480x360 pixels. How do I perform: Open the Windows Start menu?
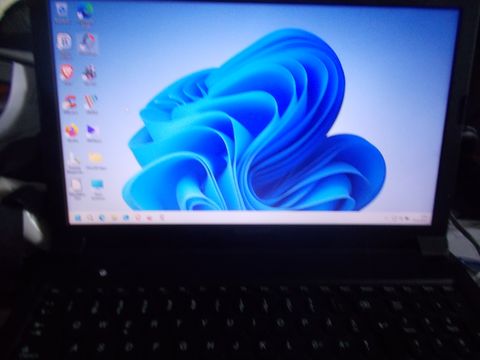pyautogui.click(x=78, y=218)
